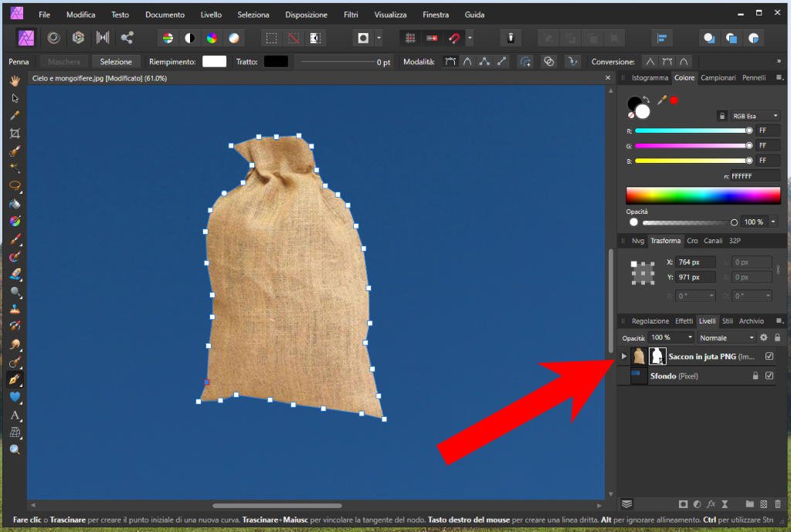
Task: Toggle visibility of Saccon in juta PNG layer
Action: tap(769, 356)
